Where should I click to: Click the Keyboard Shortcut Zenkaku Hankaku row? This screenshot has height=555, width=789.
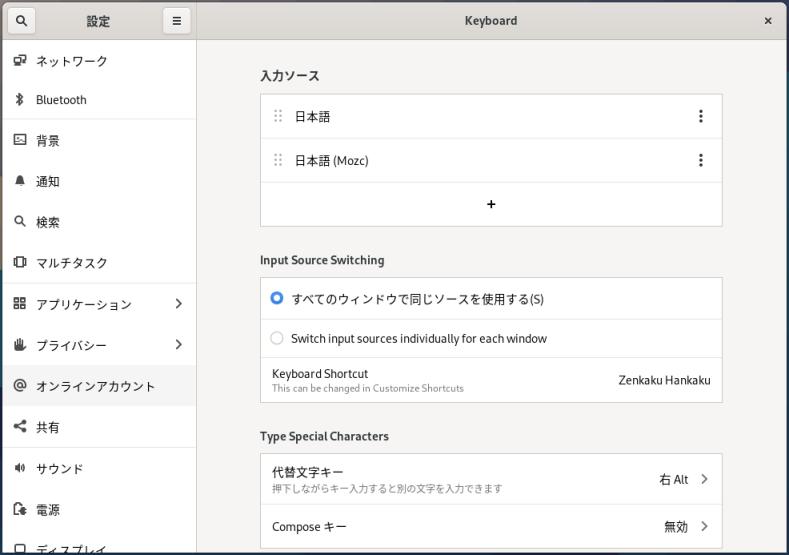pyautogui.click(x=490, y=380)
